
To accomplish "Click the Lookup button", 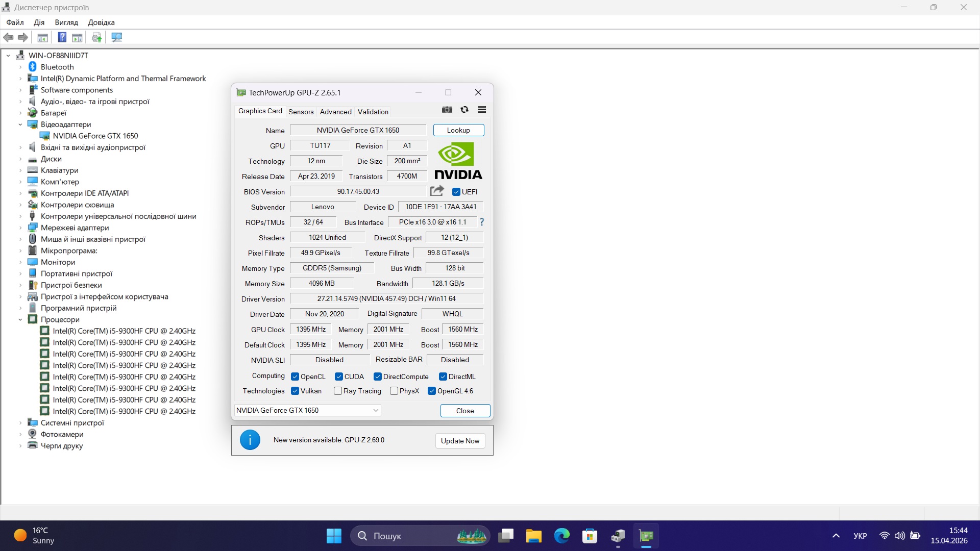I will tap(458, 130).
